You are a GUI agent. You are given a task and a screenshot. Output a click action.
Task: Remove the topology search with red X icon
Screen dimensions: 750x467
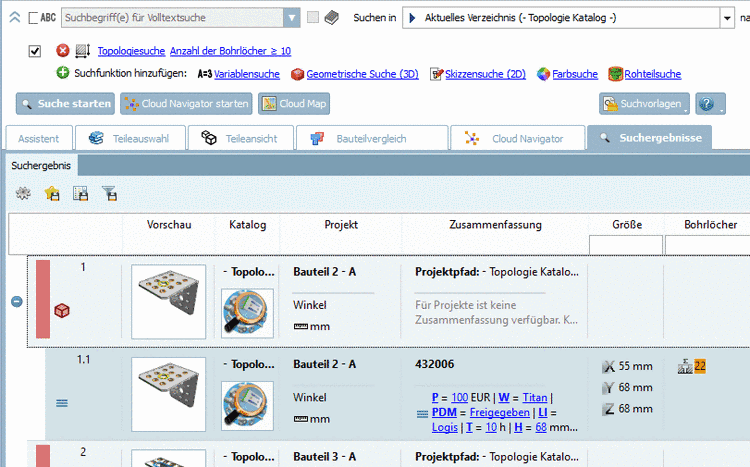pyautogui.click(x=62, y=50)
